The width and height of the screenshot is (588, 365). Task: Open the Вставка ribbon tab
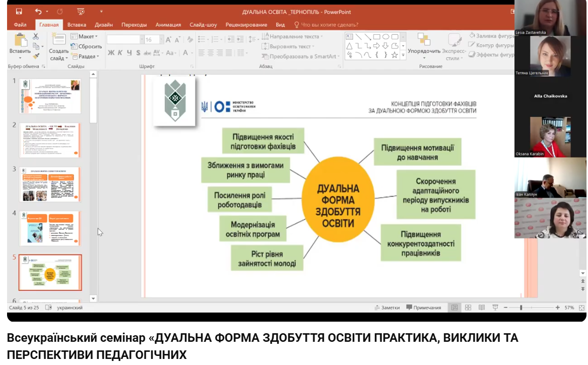[77, 25]
